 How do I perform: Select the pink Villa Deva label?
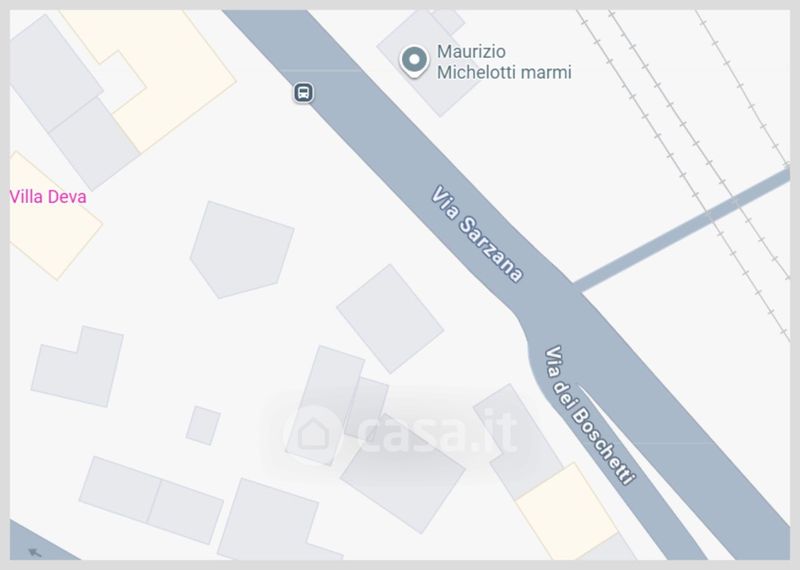click(48, 197)
